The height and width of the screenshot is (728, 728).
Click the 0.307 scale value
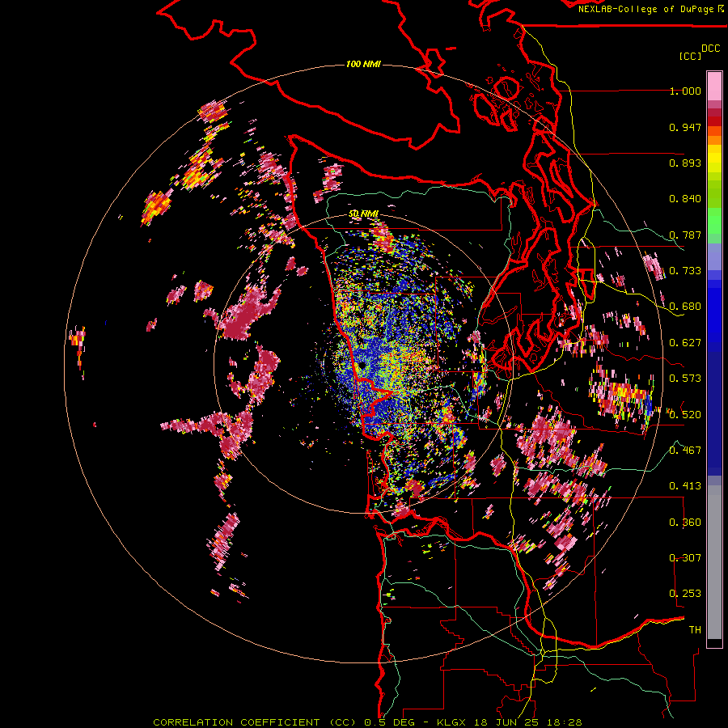[x=685, y=558]
